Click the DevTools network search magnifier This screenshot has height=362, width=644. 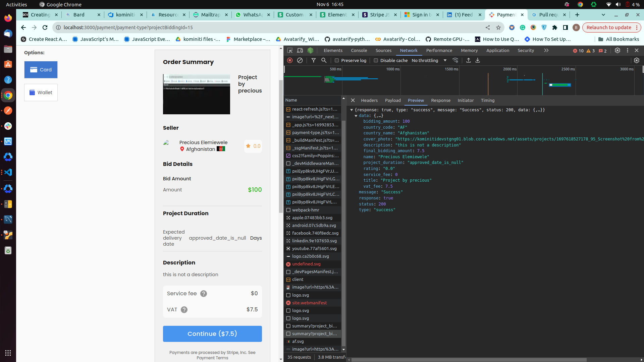(324, 60)
